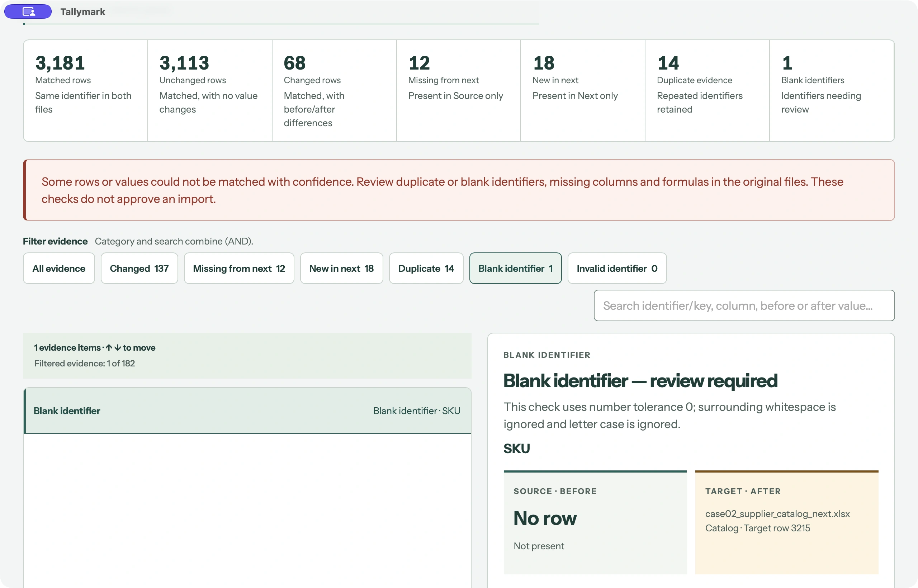Click the 18 New in next card
The height and width of the screenshot is (588, 918).
583,90
